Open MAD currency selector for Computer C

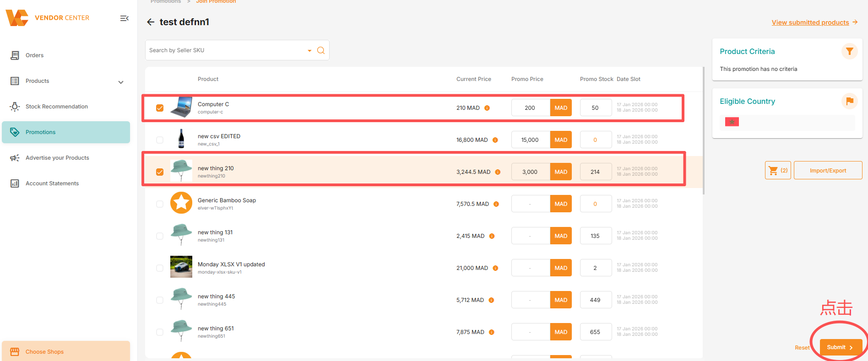point(561,108)
